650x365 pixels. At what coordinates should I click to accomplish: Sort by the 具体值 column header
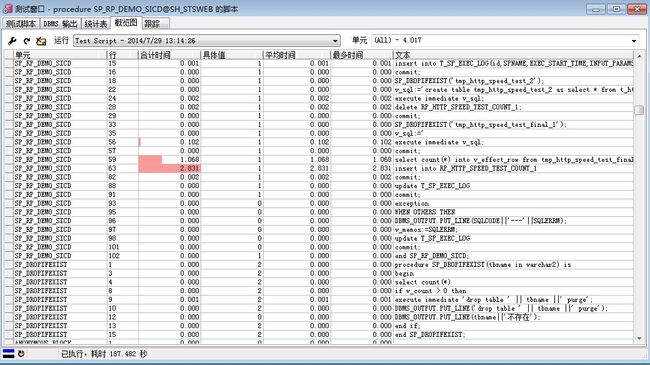point(232,55)
